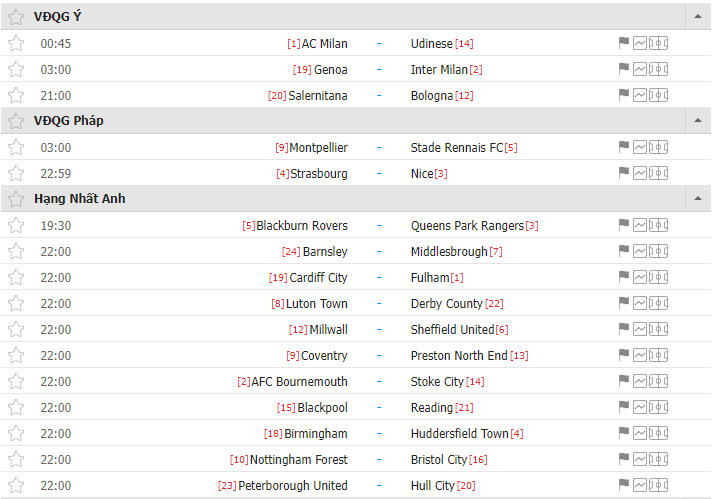The width and height of the screenshot is (712, 499).
Task: Open the Queens Park Rangers team link
Action: pos(467,226)
